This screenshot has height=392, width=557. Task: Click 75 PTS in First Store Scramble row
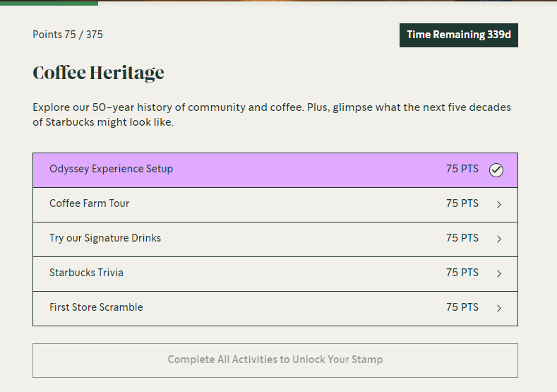tap(462, 307)
